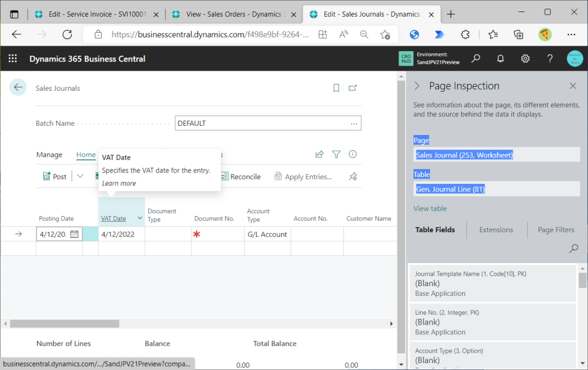Open the View table link
The image size is (588, 370).
[x=430, y=209]
